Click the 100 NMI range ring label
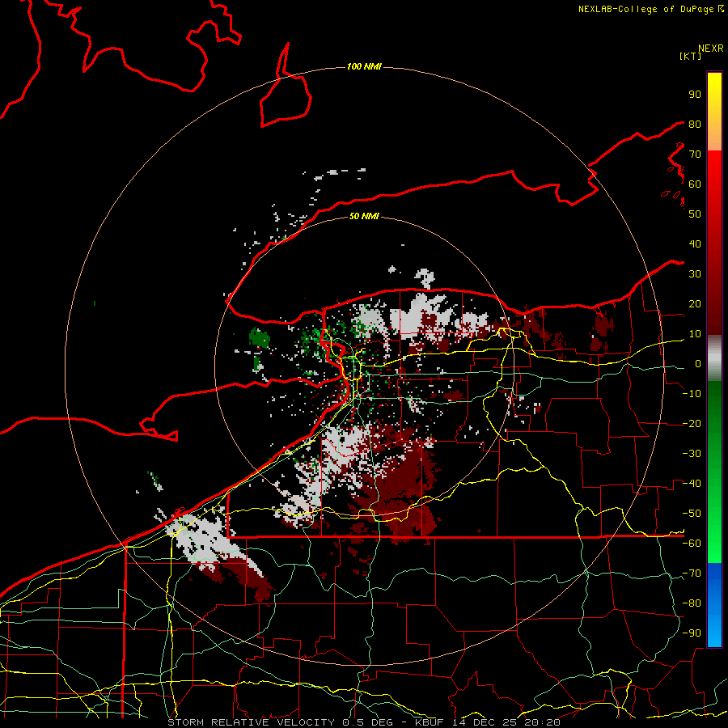The width and height of the screenshot is (728, 728). (364, 67)
